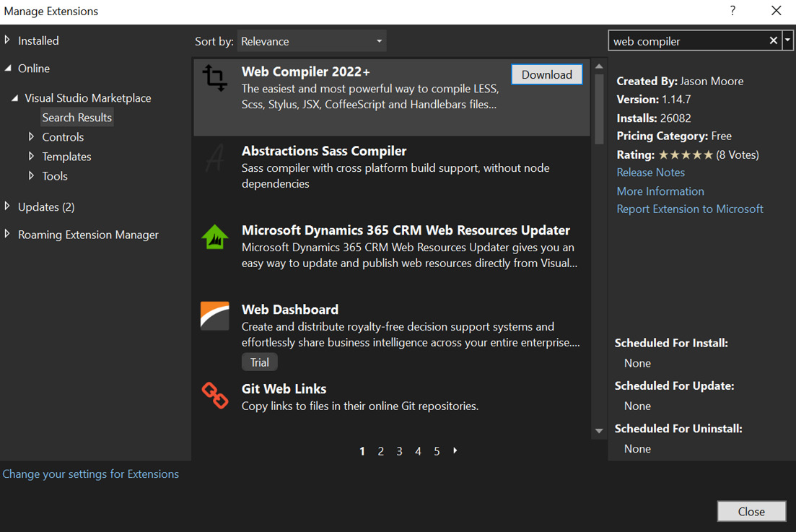Screen dimensions: 796x532
Task: Click the Git Web Links description text
Action: point(360,406)
